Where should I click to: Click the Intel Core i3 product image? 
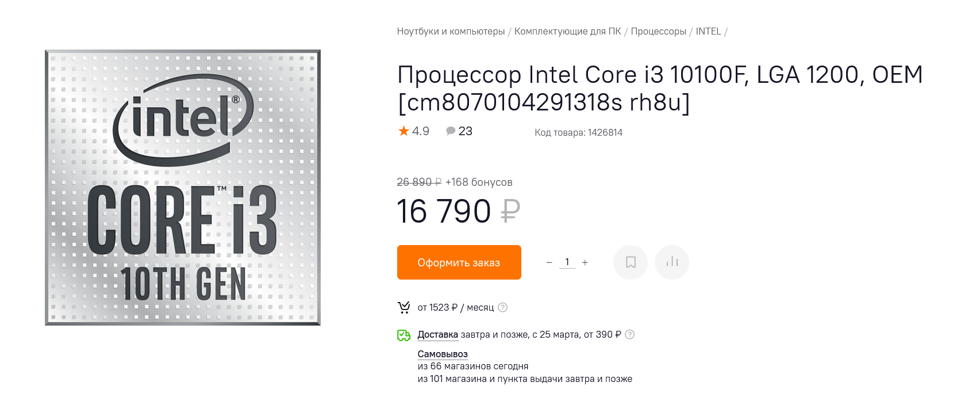(183, 188)
